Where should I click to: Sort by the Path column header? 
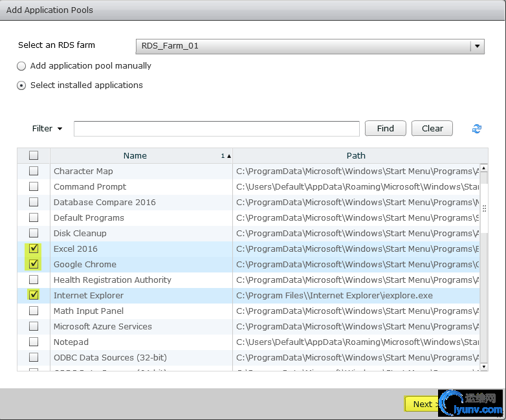pyautogui.click(x=356, y=155)
